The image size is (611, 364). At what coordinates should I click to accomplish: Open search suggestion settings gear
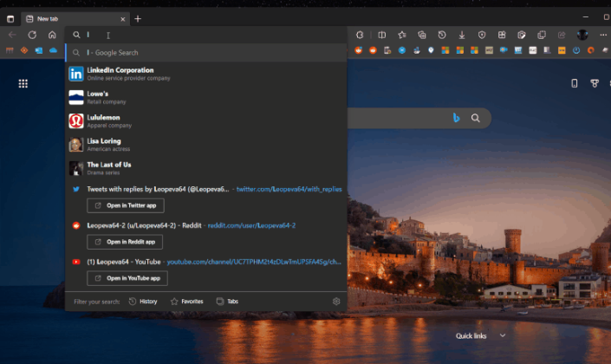pyautogui.click(x=335, y=302)
